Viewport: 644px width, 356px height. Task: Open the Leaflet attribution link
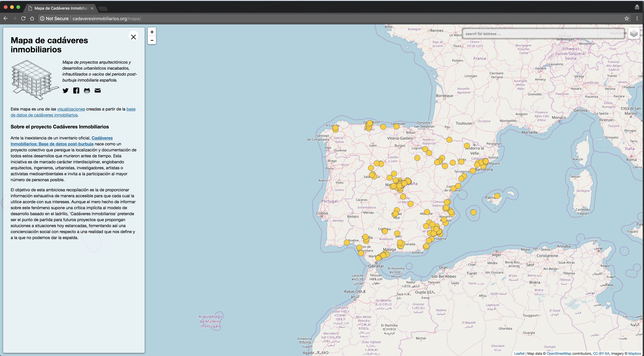[x=519, y=353]
